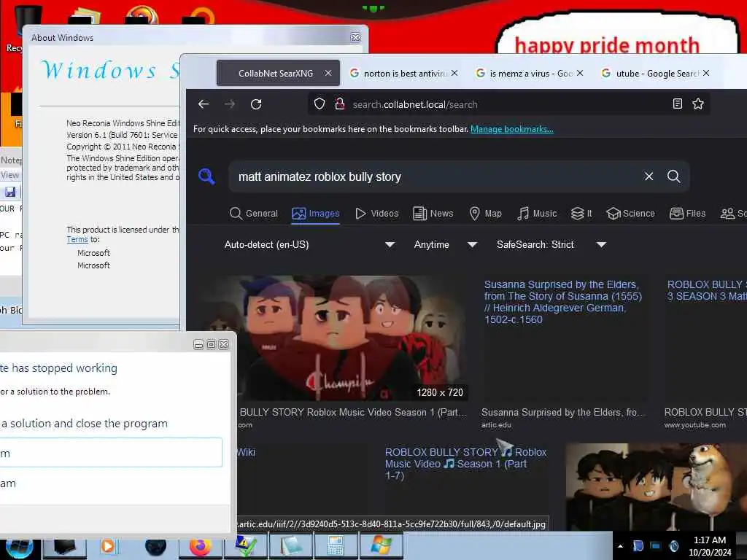Open the media player taskbar icon
Screen dimensions: 747x560
[x=108, y=547]
